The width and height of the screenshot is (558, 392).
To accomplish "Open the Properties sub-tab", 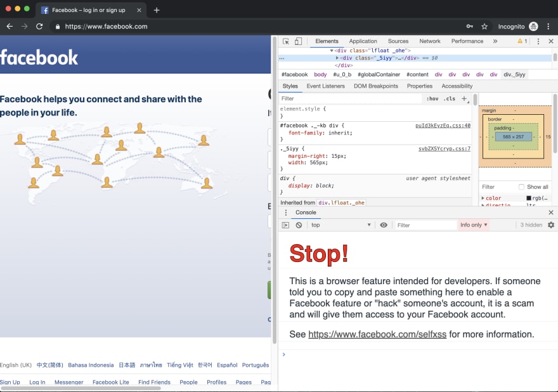I will 420,86.
